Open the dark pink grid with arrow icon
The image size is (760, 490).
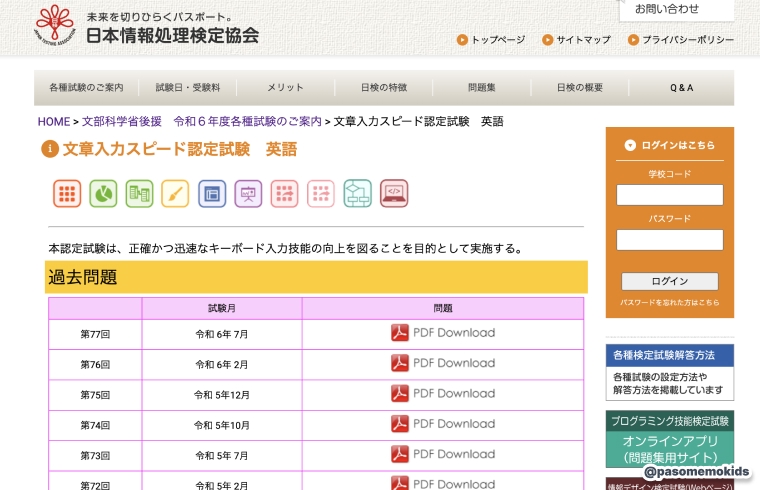tap(285, 193)
